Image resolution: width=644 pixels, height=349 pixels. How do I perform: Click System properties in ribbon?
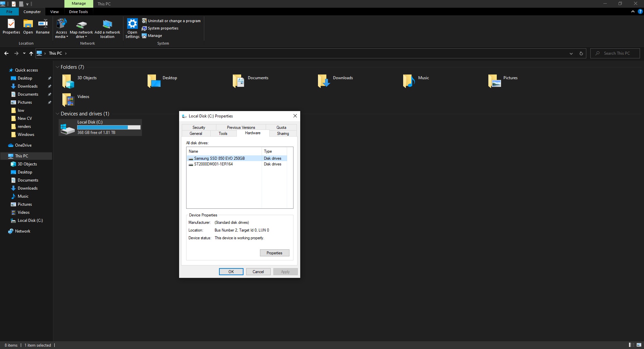point(160,28)
